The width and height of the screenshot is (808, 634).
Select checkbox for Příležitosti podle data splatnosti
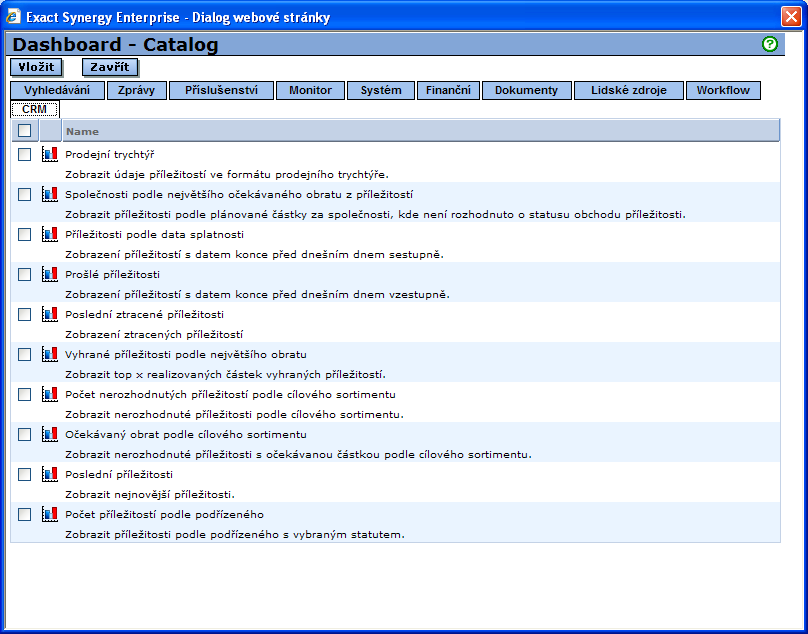(x=24, y=234)
